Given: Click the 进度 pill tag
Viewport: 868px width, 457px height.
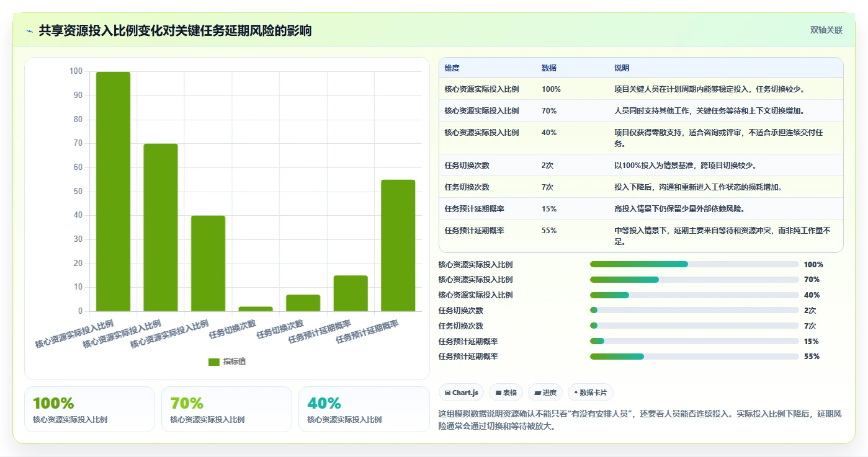Looking at the screenshot, I should click(545, 393).
